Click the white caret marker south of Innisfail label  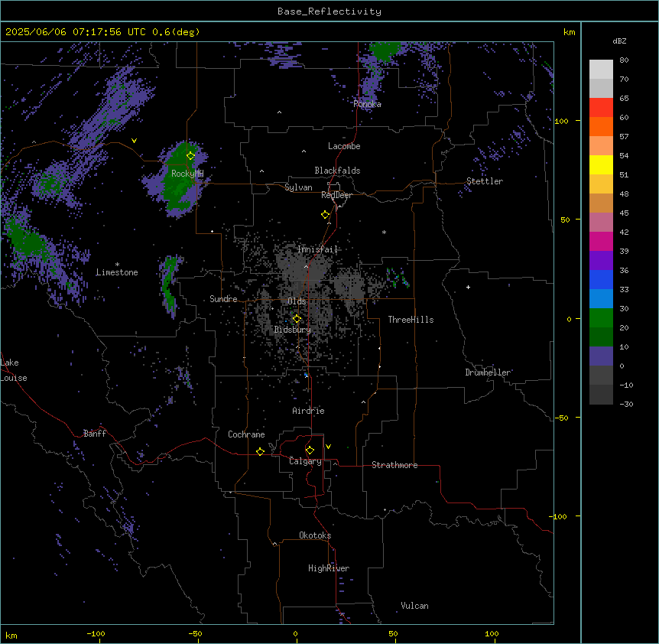pos(306,266)
